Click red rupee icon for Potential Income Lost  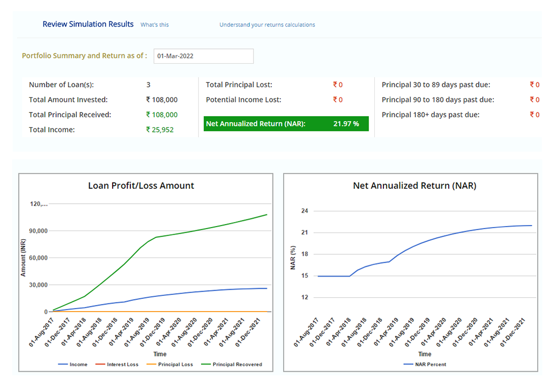pyautogui.click(x=335, y=100)
